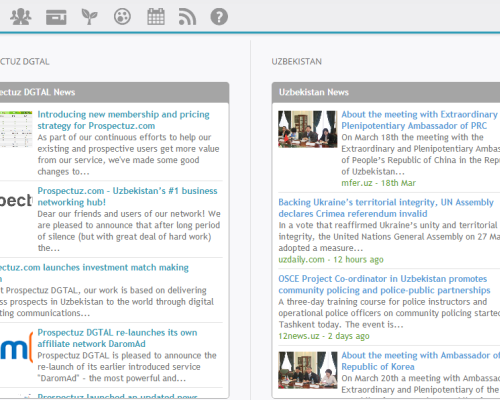Screen dimensions: 500x400
Task: Click the PRC ambassador meeting photo
Action: [308, 129]
